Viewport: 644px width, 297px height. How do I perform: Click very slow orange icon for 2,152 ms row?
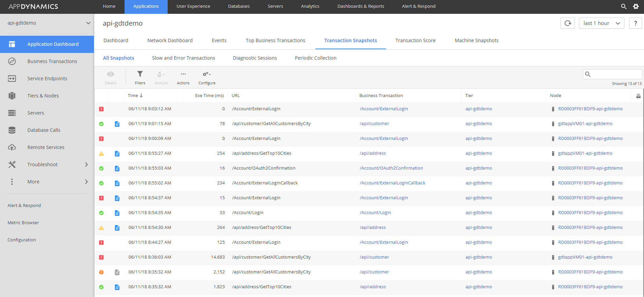pos(101,272)
